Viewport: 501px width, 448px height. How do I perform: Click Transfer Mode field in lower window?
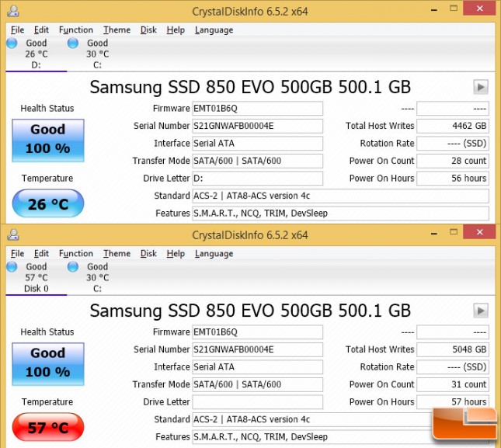point(257,384)
